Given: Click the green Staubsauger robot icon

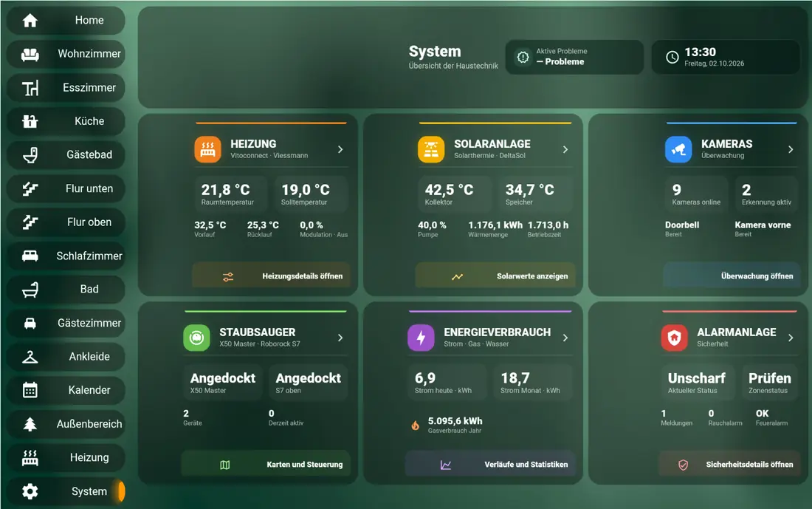Looking at the screenshot, I should (197, 338).
